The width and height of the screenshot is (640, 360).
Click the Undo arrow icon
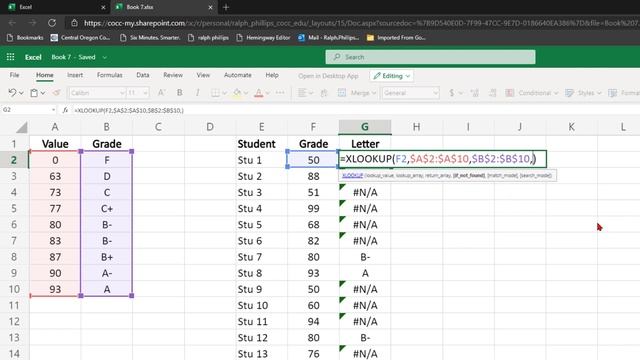pos(12,93)
